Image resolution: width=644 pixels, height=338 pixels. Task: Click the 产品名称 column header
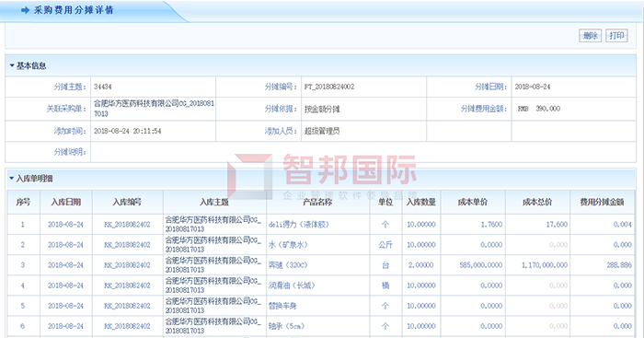[317, 202]
